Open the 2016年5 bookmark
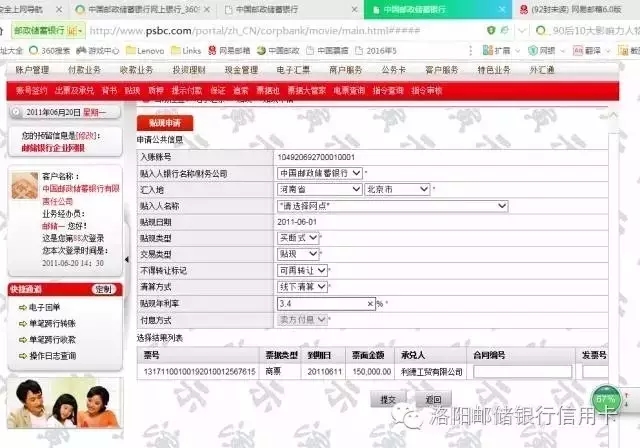Viewport: 640px width, 448px height. pyautogui.click(x=376, y=51)
